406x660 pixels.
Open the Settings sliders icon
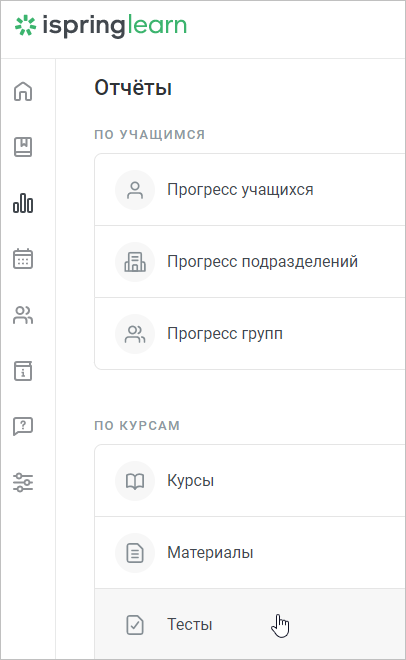pos(23,482)
